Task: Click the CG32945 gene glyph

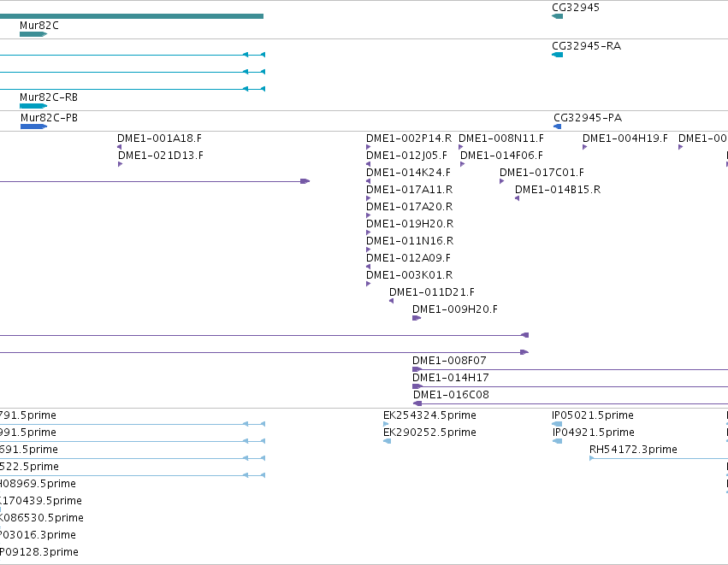Action: tap(557, 16)
